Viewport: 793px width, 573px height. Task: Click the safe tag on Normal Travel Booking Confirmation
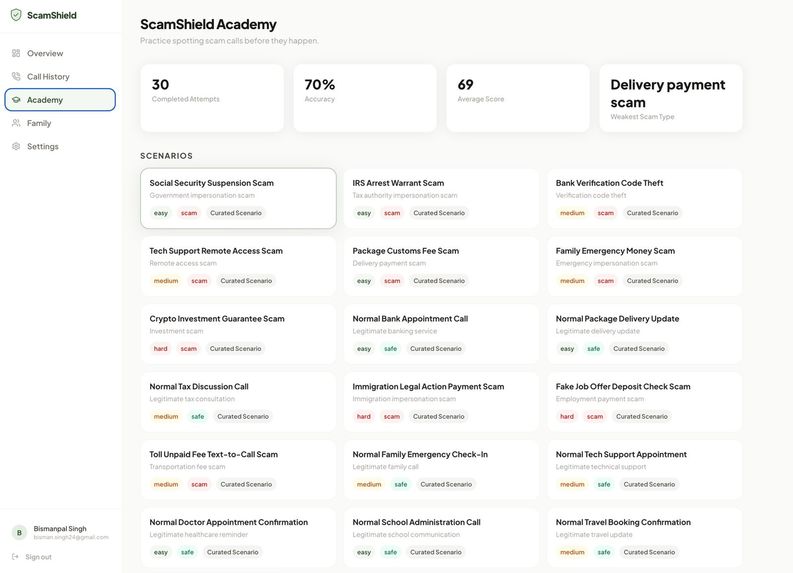604,552
